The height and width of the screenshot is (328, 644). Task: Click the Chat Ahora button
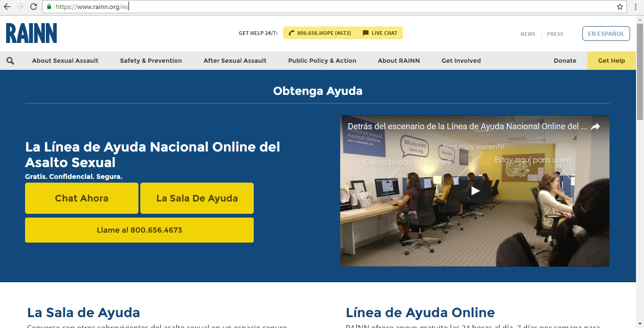click(82, 198)
